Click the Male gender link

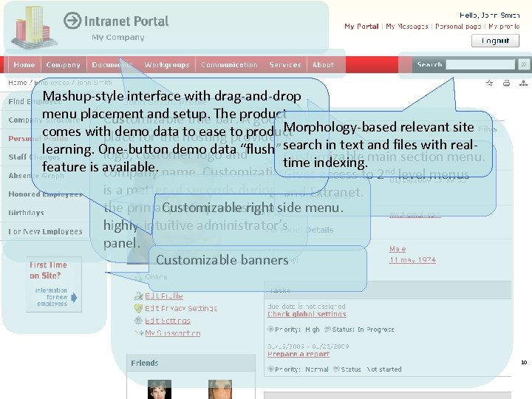coord(398,249)
